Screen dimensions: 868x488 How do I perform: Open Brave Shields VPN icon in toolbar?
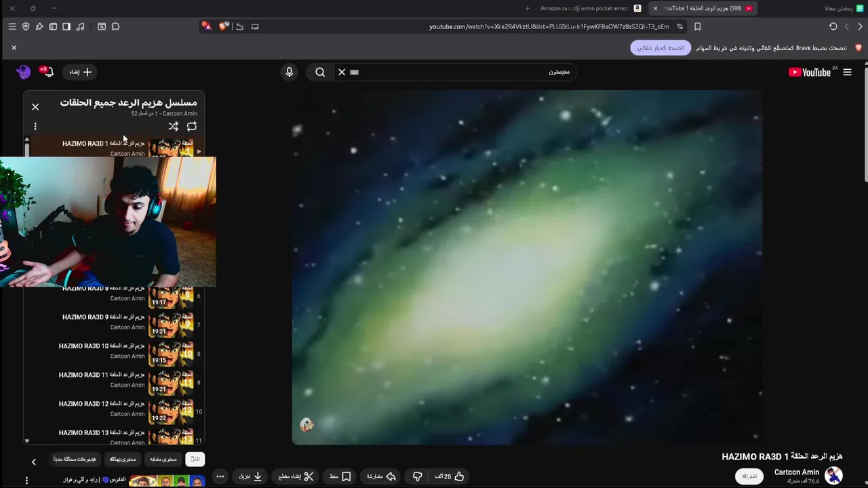point(26,26)
